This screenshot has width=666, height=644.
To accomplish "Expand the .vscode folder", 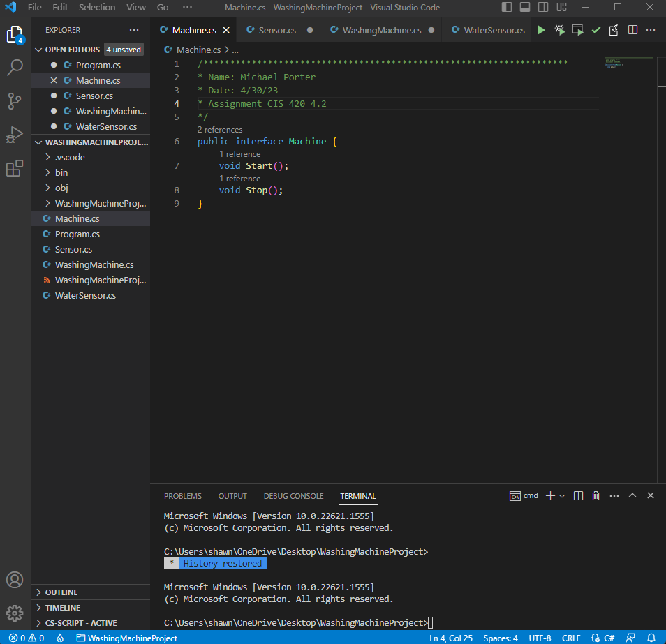I will tap(70, 157).
